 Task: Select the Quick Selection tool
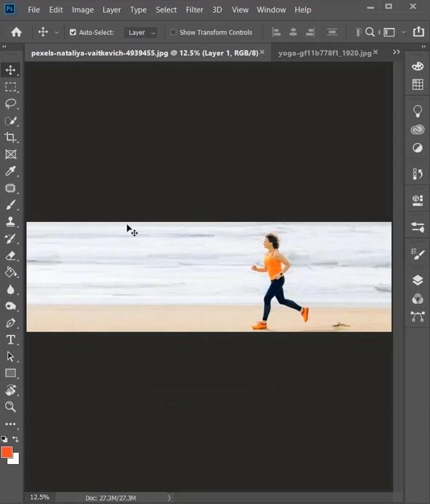[x=10, y=121]
